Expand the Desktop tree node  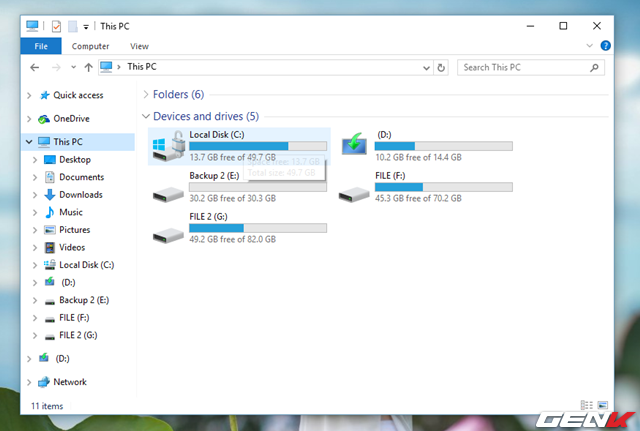coord(35,160)
